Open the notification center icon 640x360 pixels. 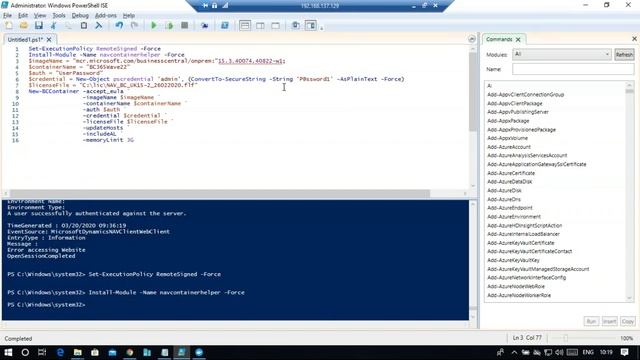624,352
